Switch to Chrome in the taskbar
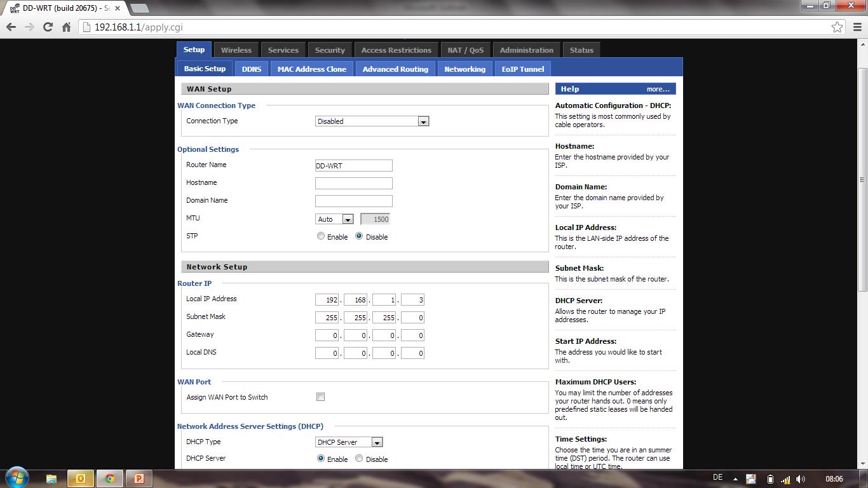Viewport: 868px width, 488px height. click(110, 478)
